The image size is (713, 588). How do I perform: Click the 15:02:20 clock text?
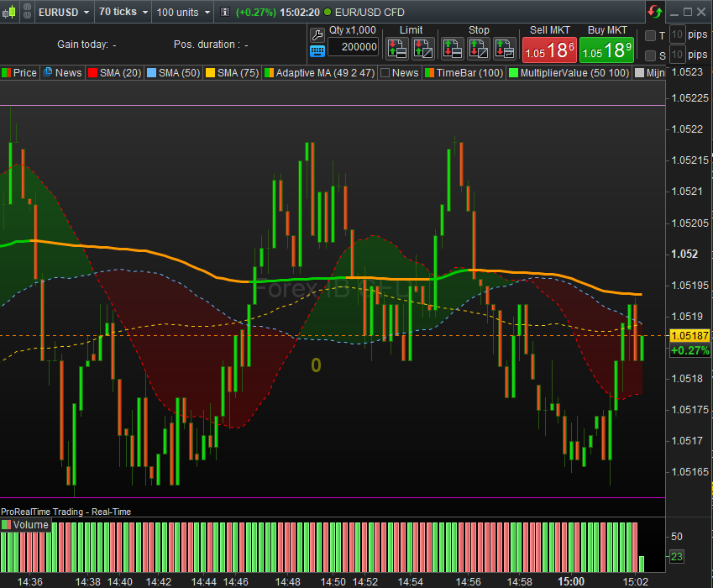click(300, 13)
